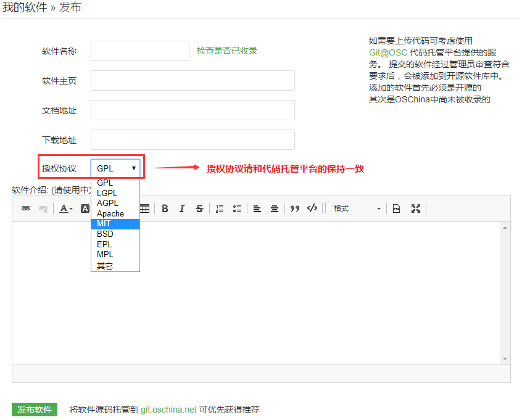Visit the git.oschina.net link
This screenshot has height=420, width=522.
click(x=169, y=410)
